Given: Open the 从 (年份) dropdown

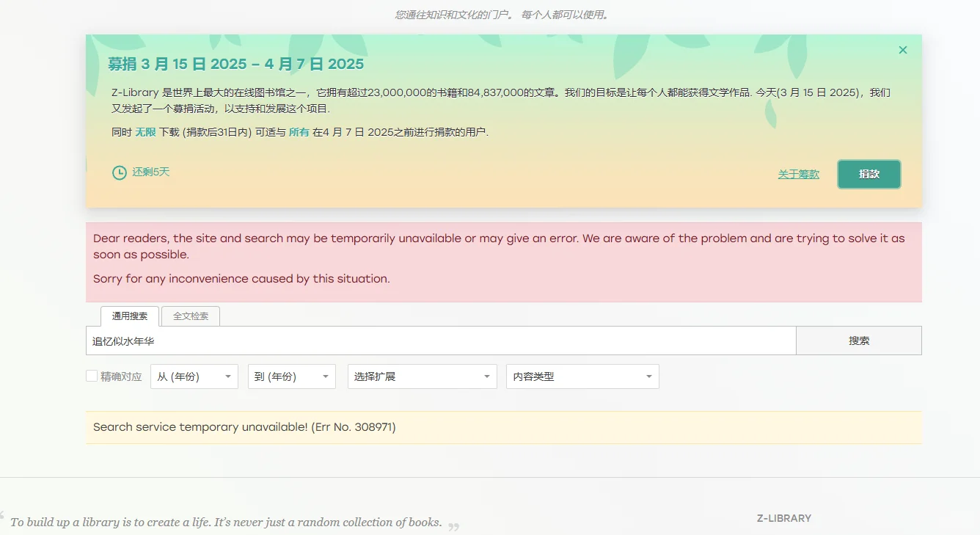Looking at the screenshot, I should pos(194,376).
